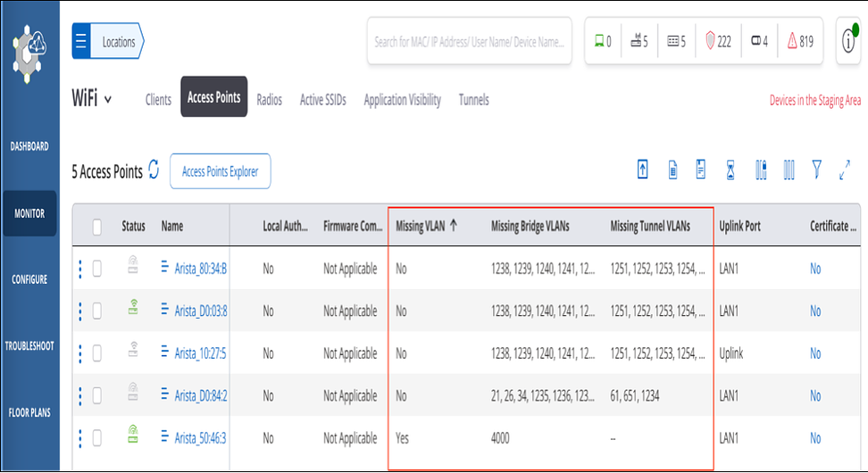Viewport: 868px width, 473px height.
Task: Check the box for Arista_80:34:B row
Action: coord(97,269)
